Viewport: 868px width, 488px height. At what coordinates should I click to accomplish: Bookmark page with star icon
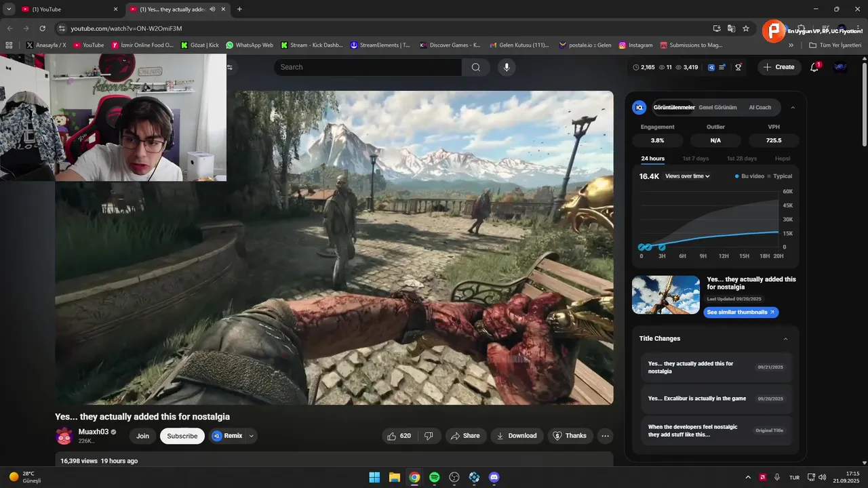point(746,28)
